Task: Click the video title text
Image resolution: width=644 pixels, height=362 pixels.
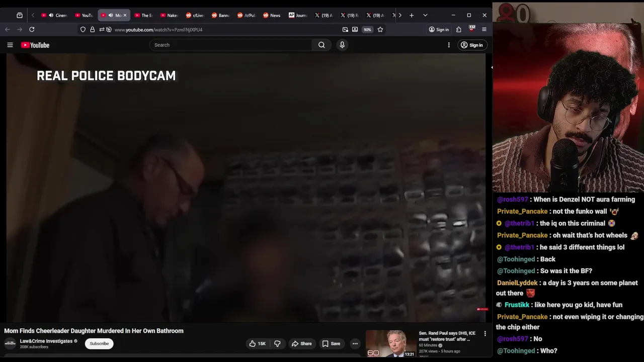Action: pos(94,331)
